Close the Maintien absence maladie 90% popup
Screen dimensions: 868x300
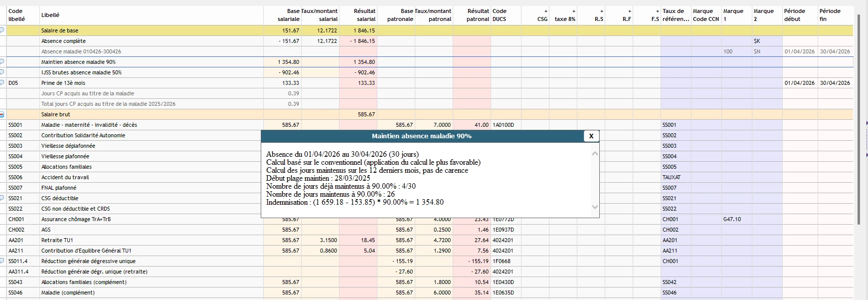point(591,136)
